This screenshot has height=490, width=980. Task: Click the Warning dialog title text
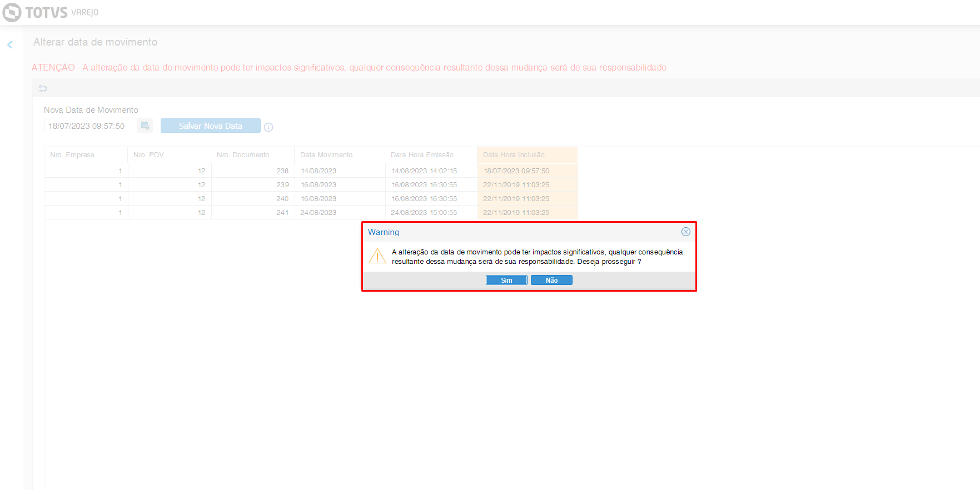pos(384,232)
